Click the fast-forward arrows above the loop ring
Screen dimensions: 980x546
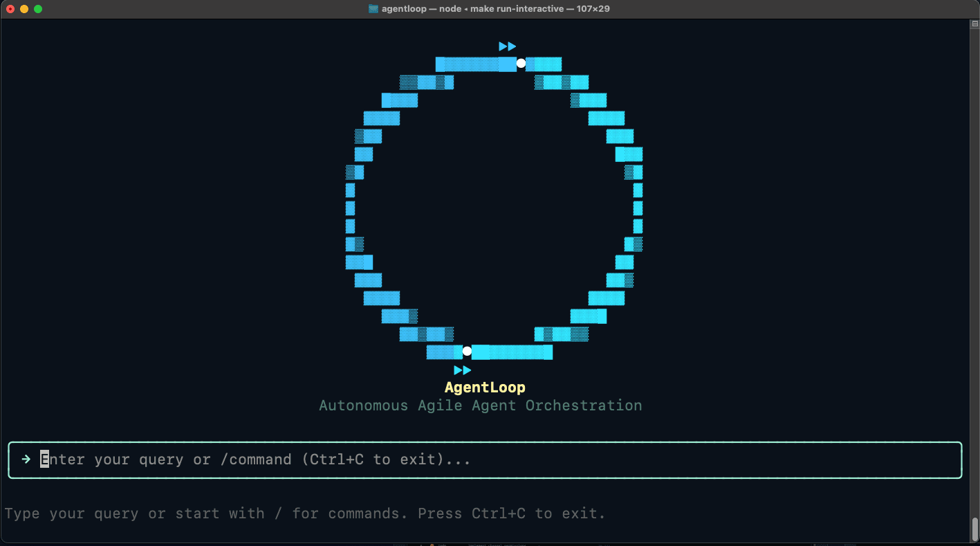click(507, 46)
